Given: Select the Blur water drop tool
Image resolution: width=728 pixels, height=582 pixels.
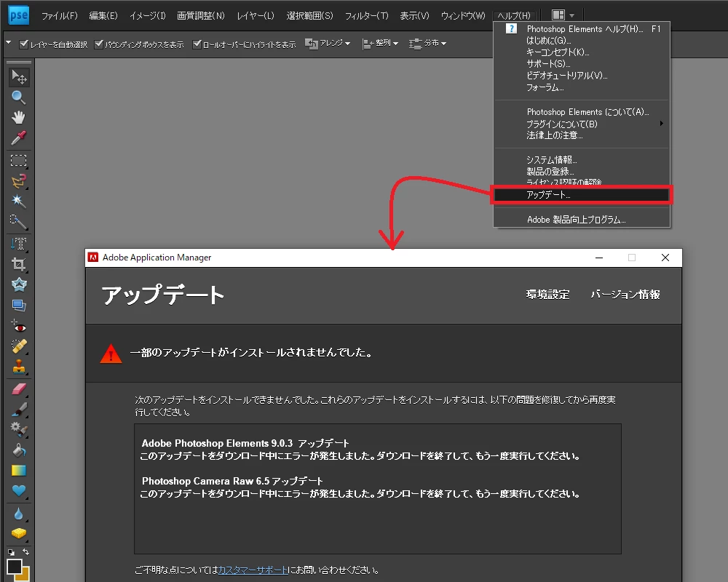Looking at the screenshot, I should (19, 514).
